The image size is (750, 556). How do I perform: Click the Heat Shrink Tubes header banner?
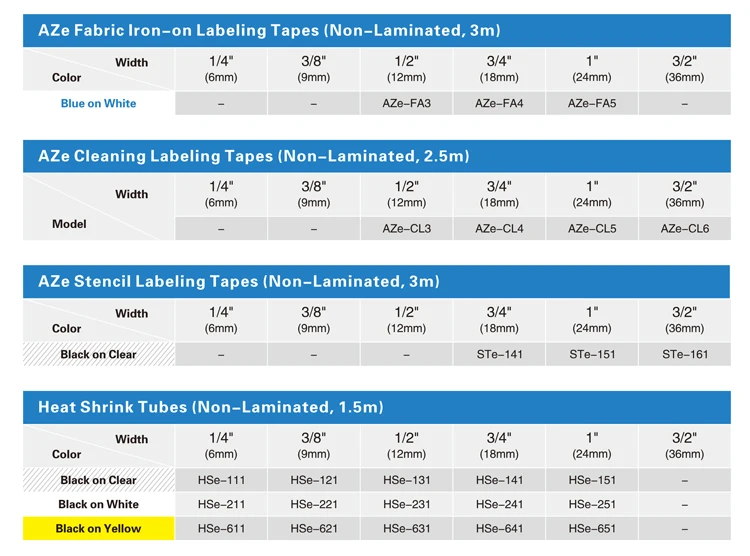(377, 407)
